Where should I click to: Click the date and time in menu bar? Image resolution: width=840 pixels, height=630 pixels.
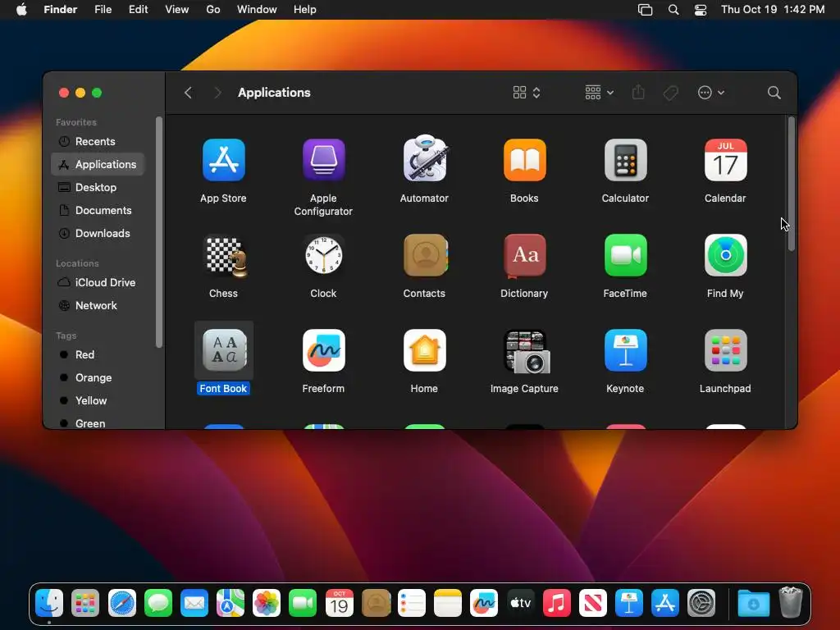click(x=773, y=10)
